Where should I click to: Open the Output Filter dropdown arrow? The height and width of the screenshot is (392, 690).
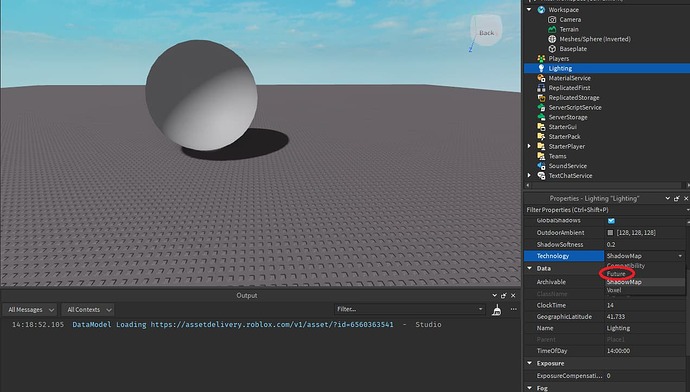tap(481, 309)
